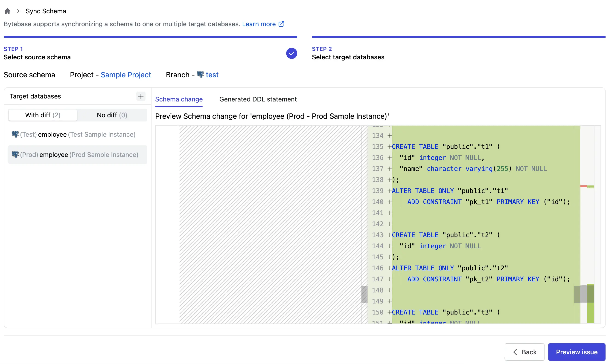Open the Generated DDL statement tab
This screenshot has height=364, width=606.
pos(258,99)
